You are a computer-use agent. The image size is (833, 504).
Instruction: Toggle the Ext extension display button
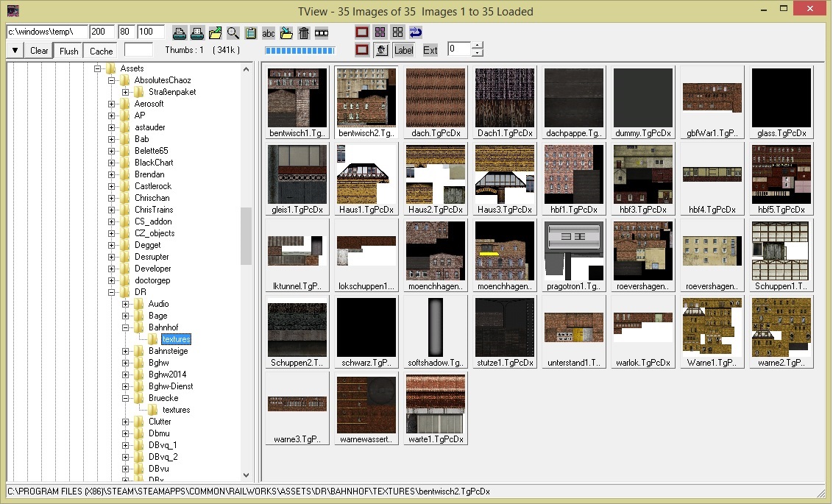430,50
